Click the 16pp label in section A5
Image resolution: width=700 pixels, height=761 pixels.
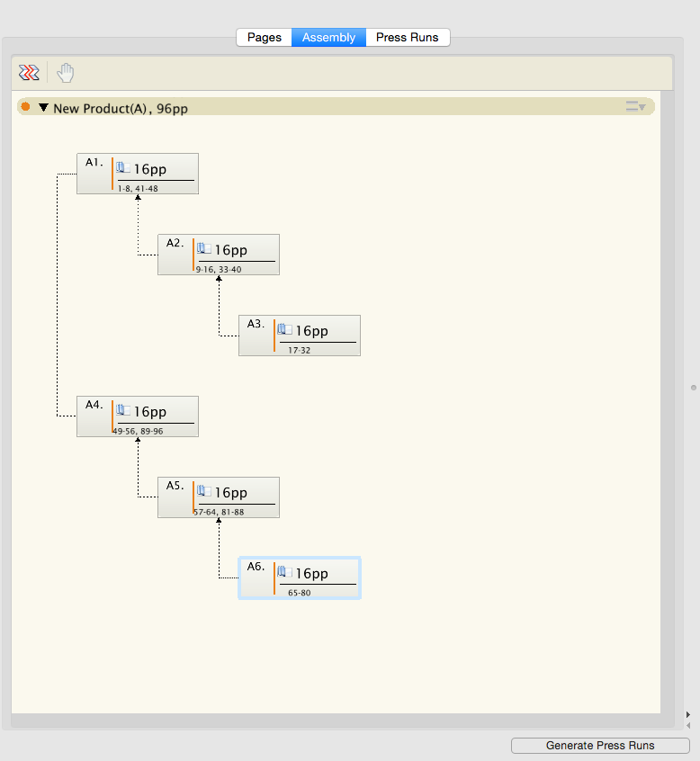pos(230,493)
